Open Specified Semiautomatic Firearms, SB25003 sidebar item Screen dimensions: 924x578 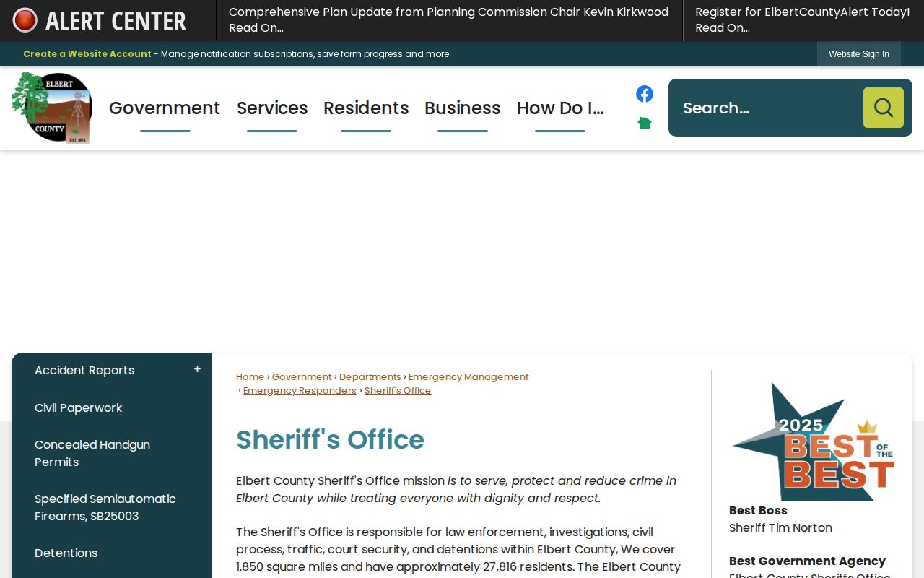pos(105,508)
